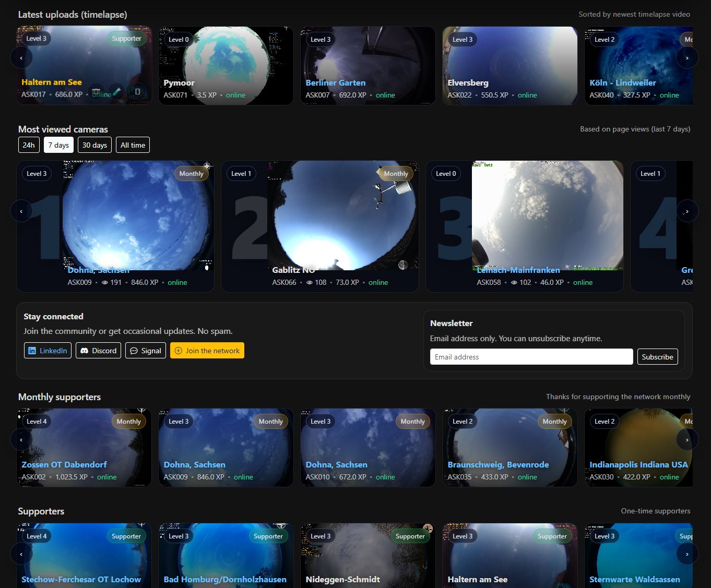Switch to the 7 days tab
Image resolution: width=711 pixels, height=588 pixels.
(58, 145)
